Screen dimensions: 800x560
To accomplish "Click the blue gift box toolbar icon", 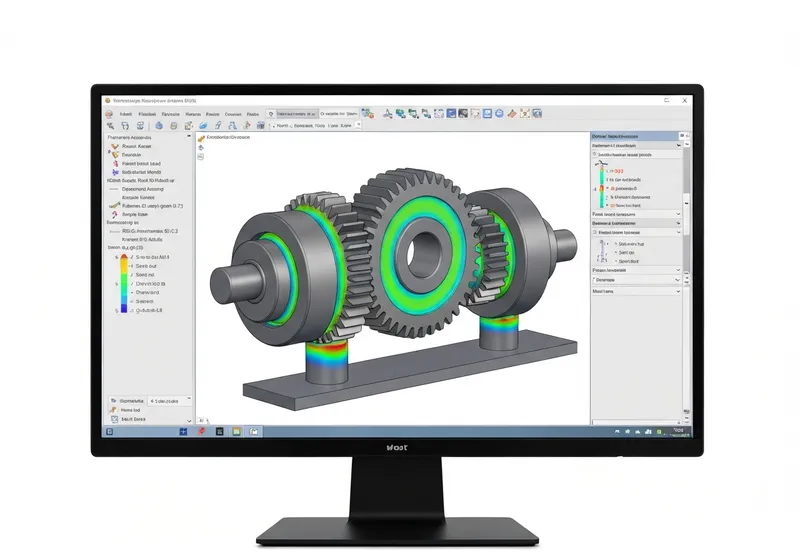I will tap(261, 125).
